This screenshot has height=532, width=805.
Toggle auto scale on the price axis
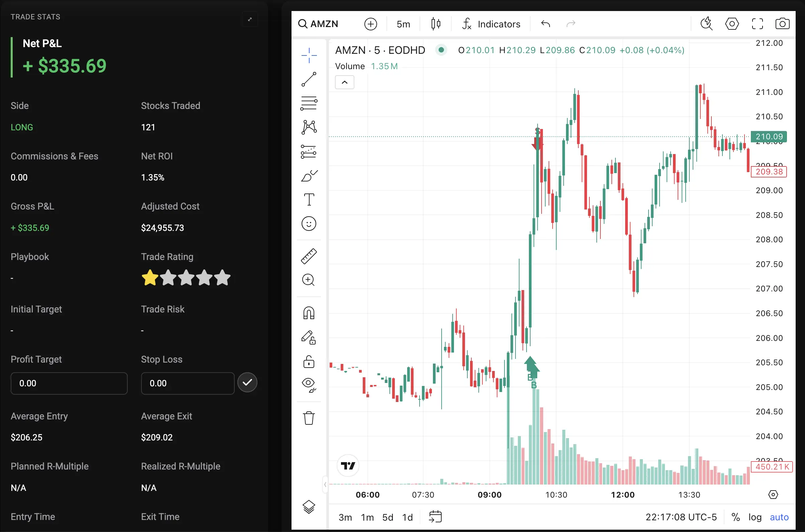point(779,517)
